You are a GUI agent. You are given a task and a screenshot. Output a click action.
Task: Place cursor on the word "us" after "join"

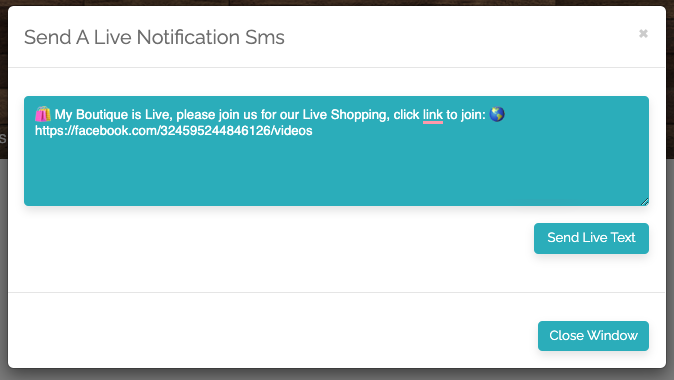[250, 116]
